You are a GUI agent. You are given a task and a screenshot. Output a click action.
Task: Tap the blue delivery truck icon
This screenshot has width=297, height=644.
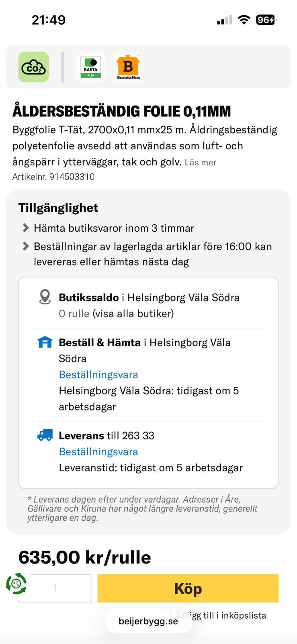click(45, 435)
